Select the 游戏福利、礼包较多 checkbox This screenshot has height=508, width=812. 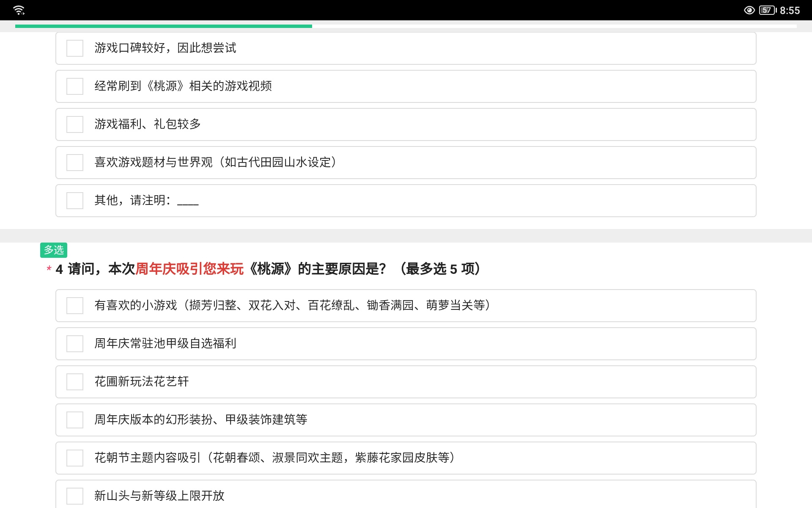point(75,124)
